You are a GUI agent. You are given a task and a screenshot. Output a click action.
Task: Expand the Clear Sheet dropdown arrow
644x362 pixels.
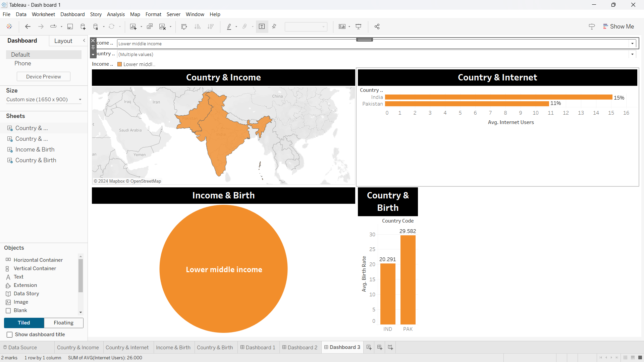coord(170,26)
